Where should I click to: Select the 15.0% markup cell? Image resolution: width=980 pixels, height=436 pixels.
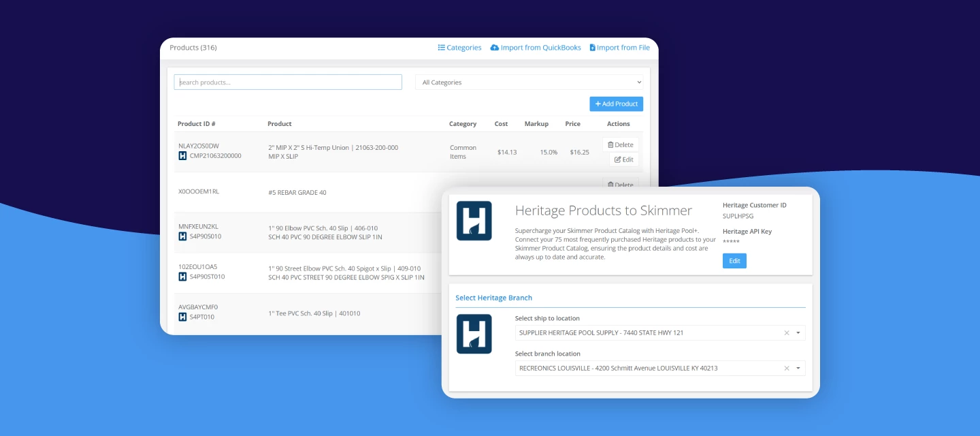click(x=549, y=152)
